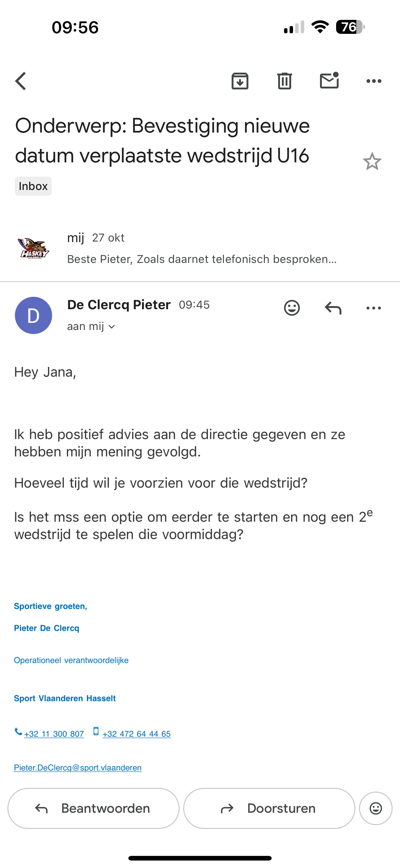Delete the conversation with trash icon
400x868 pixels.
[x=285, y=81]
